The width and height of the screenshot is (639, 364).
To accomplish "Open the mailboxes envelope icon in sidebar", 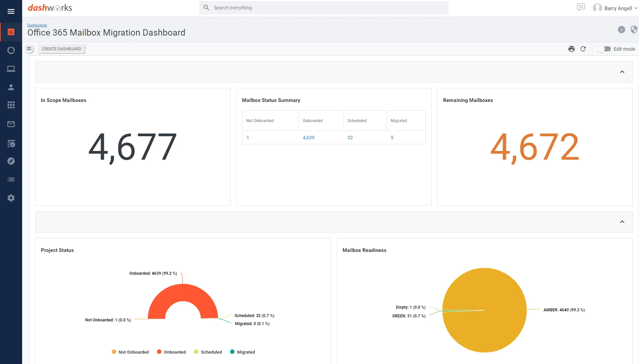I will tap(11, 124).
